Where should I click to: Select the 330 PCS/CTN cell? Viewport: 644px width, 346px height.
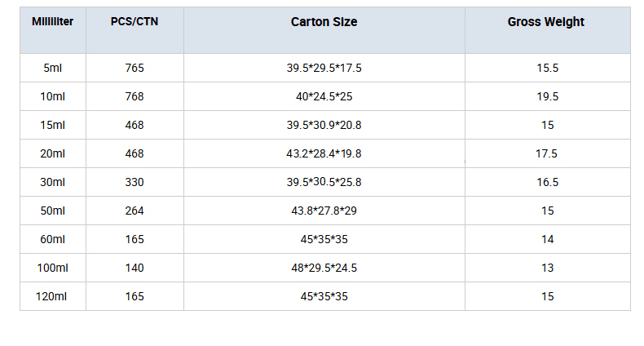[135, 182]
